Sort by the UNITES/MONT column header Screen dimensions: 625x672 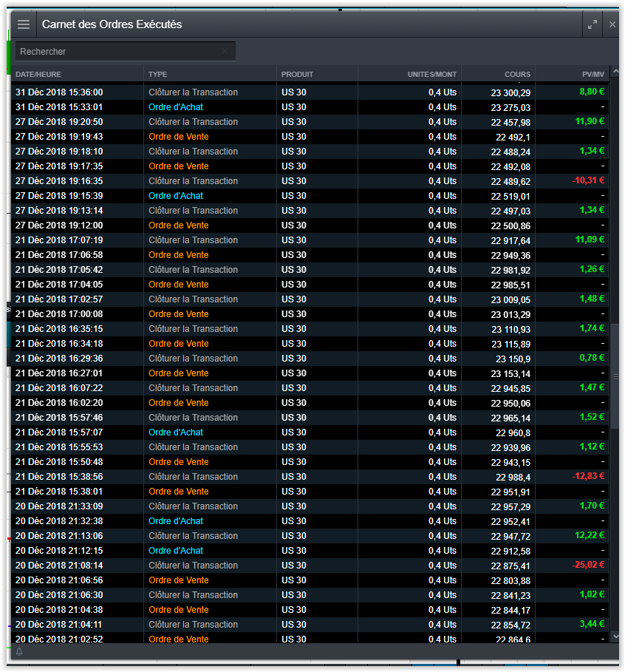point(431,74)
